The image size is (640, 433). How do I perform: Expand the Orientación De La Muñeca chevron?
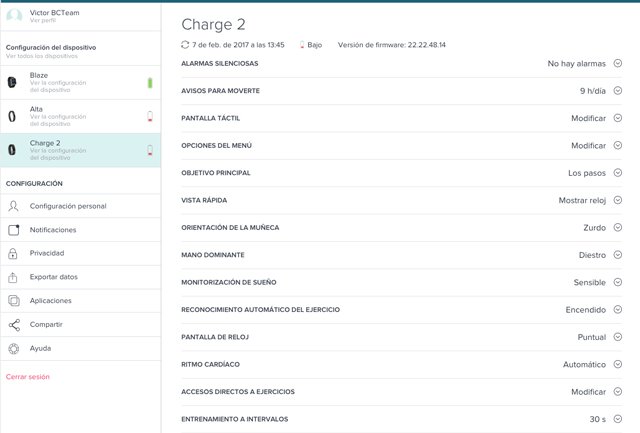tap(618, 227)
